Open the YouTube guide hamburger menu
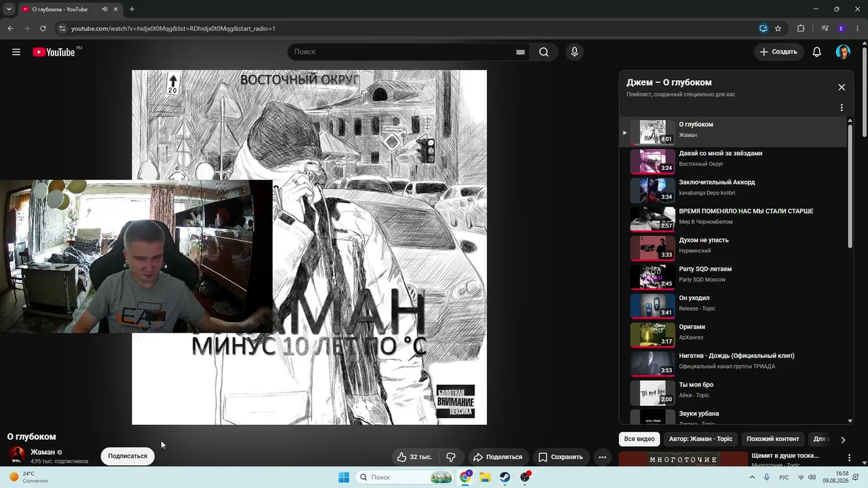 16,52
